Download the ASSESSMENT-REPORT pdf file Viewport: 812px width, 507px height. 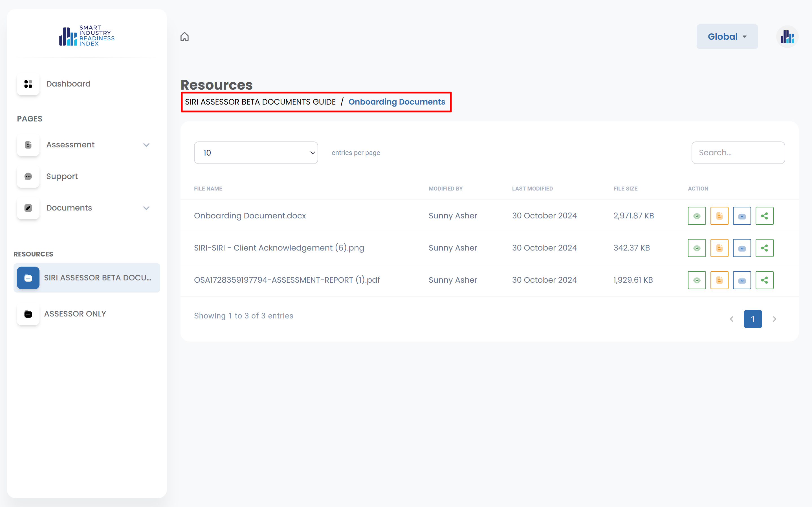[741, 280]
